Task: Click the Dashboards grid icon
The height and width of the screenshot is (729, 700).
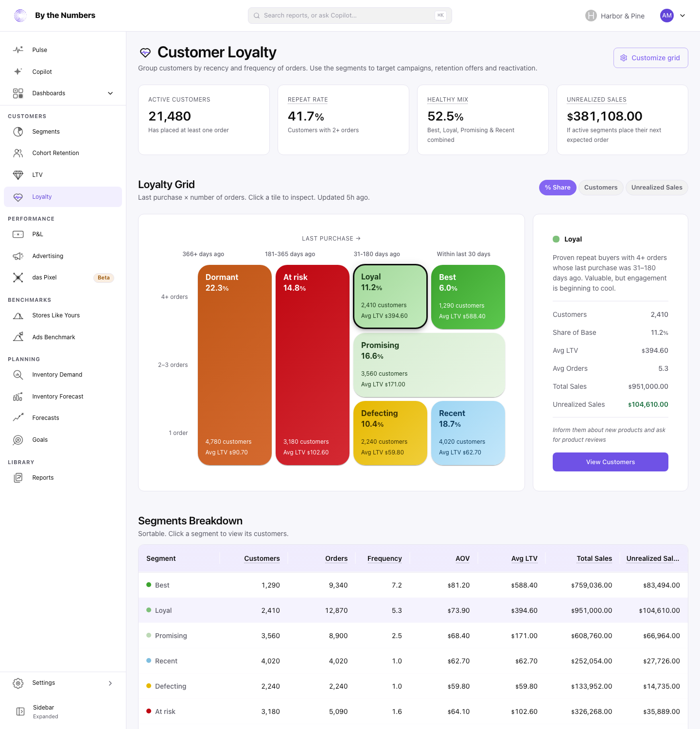Action: [x=18, y=93]
